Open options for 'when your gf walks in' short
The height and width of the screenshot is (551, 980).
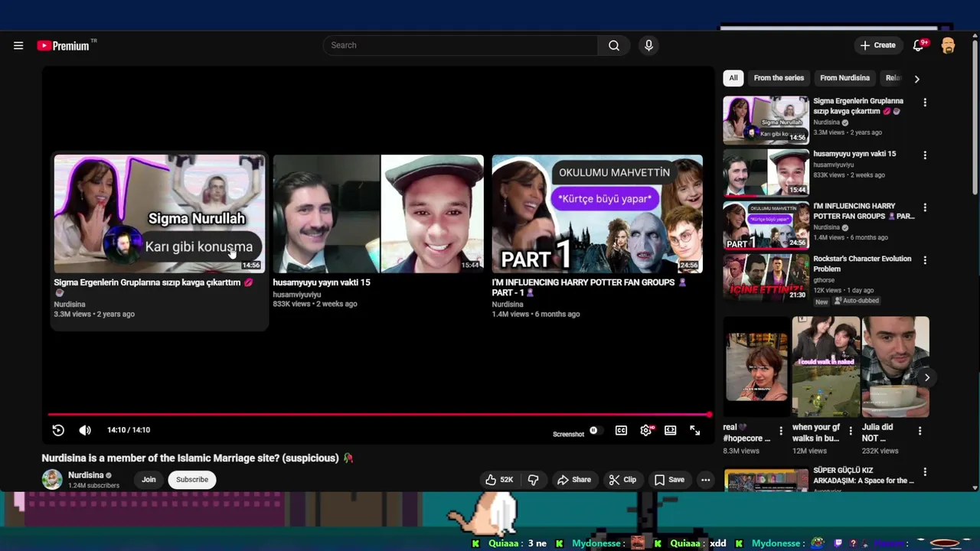click(x=850, y=431)
